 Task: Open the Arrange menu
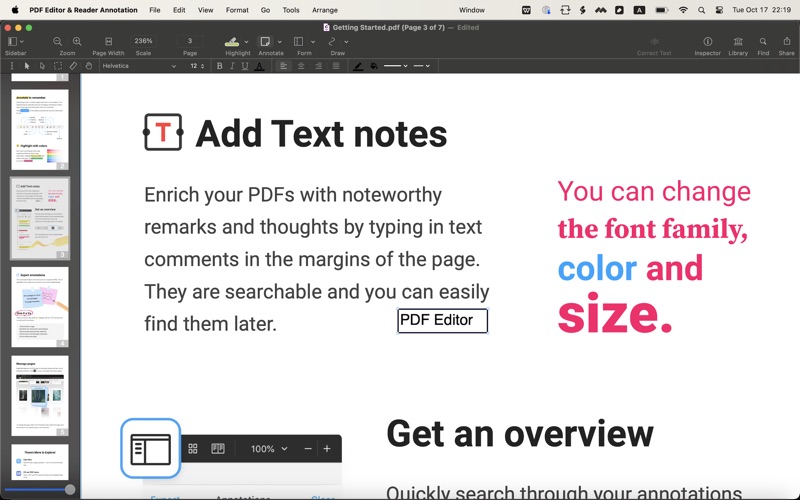[325, 10]
